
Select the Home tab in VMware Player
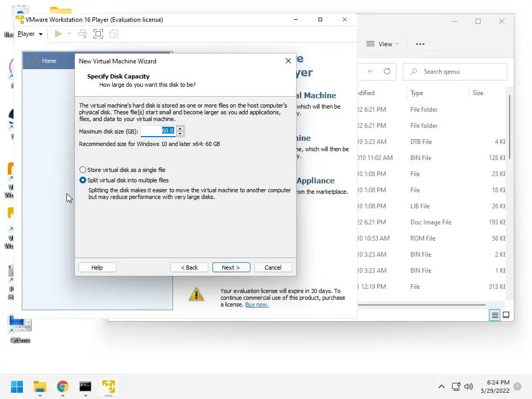coord(49,61)
